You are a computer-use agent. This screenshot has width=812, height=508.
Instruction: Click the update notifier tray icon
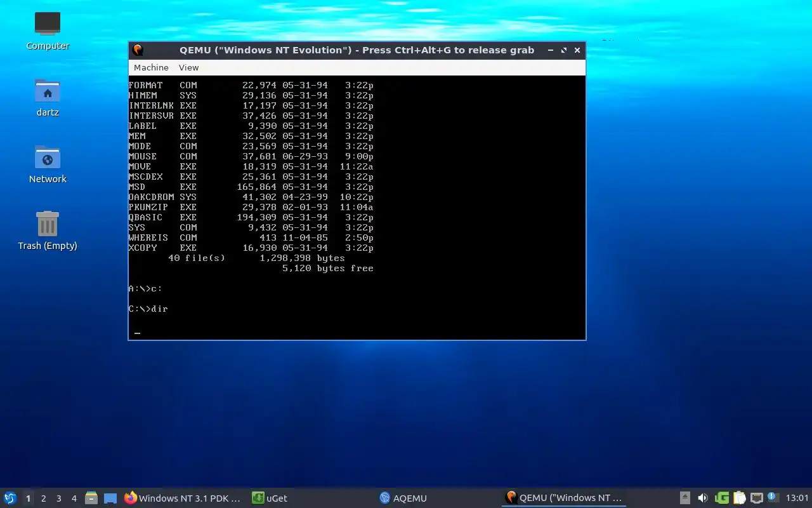click(x=772, y=497)
